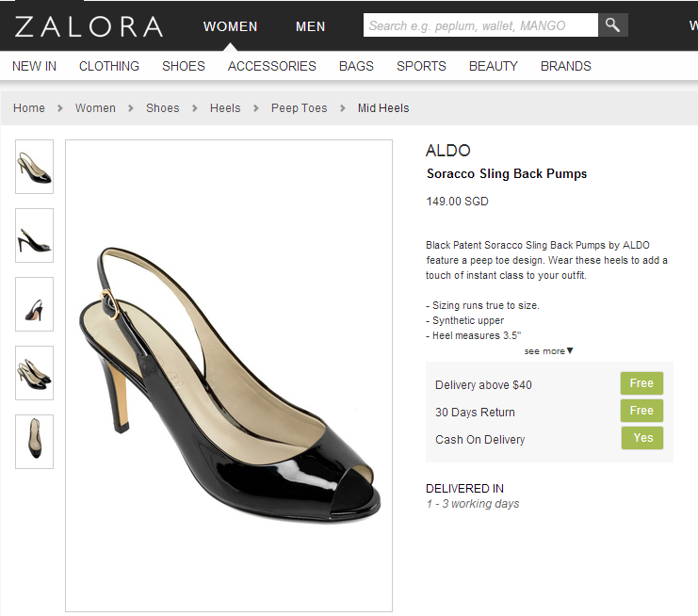Open the CLOTHING menu

[x=109, y=66]
